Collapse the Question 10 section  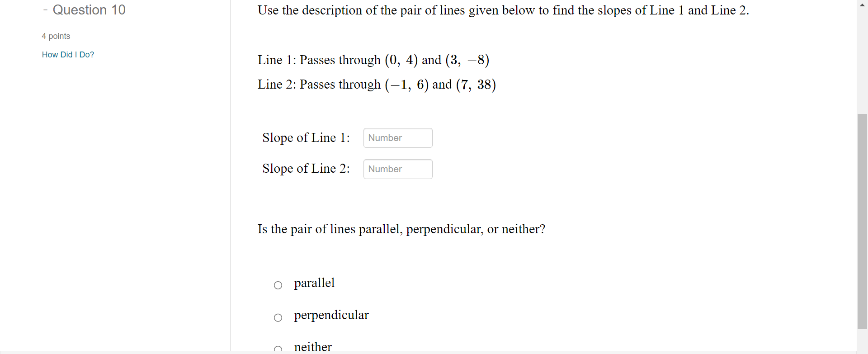[45, 9]
